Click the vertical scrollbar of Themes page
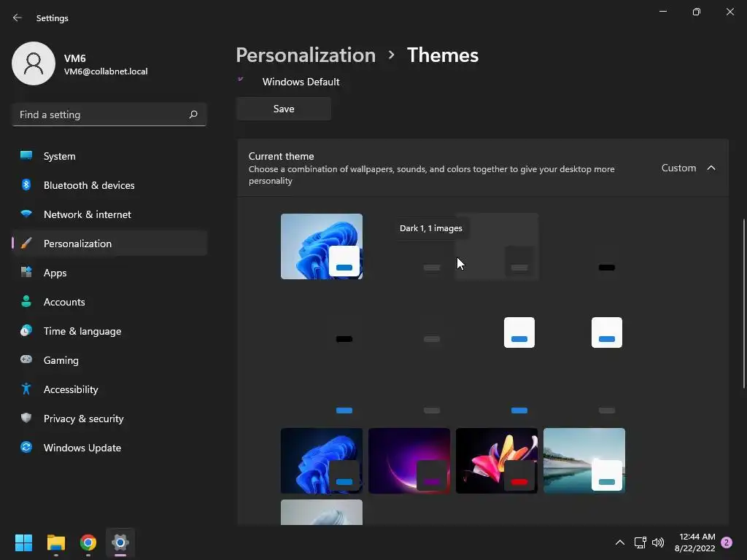747x560 pixels. click(x=744, y=303)
